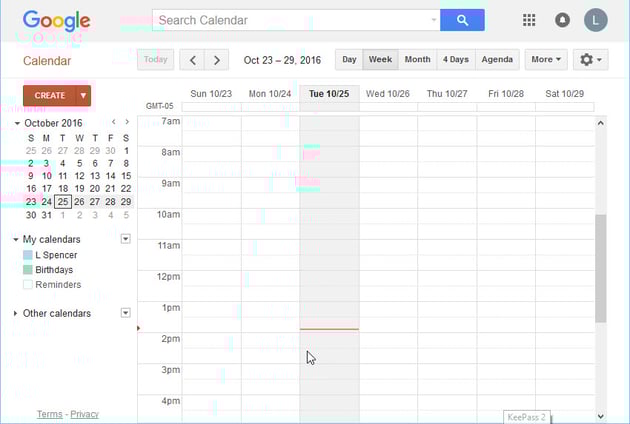Viewport: 630px width, 424px height.
Task: Open the Google apps grid
Action: (x=529, y=20)
